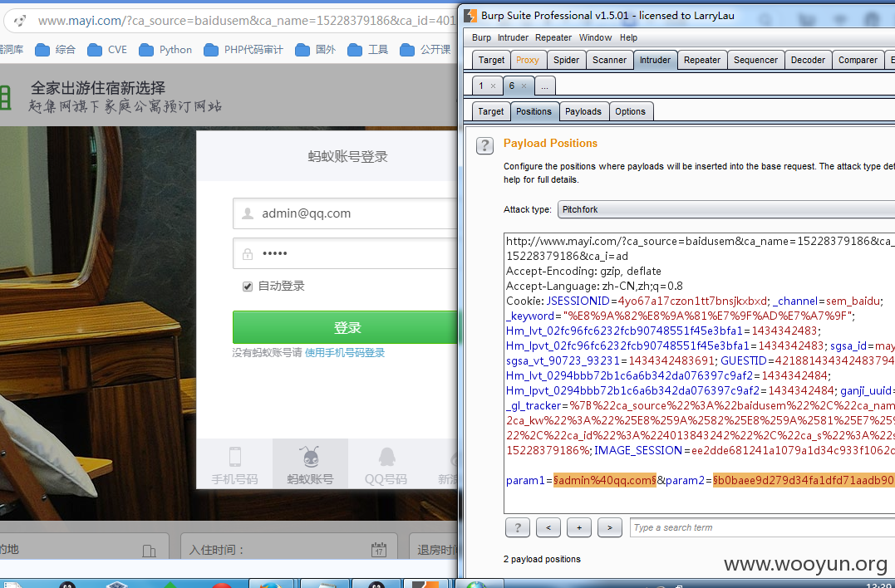
Task: Click the green 登录 login button
Action: click(346, 327)
